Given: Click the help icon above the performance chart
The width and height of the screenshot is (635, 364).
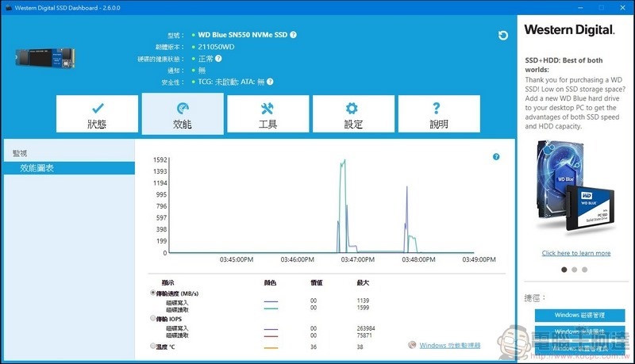Looking at the screenshot, I should pos(496,157).
